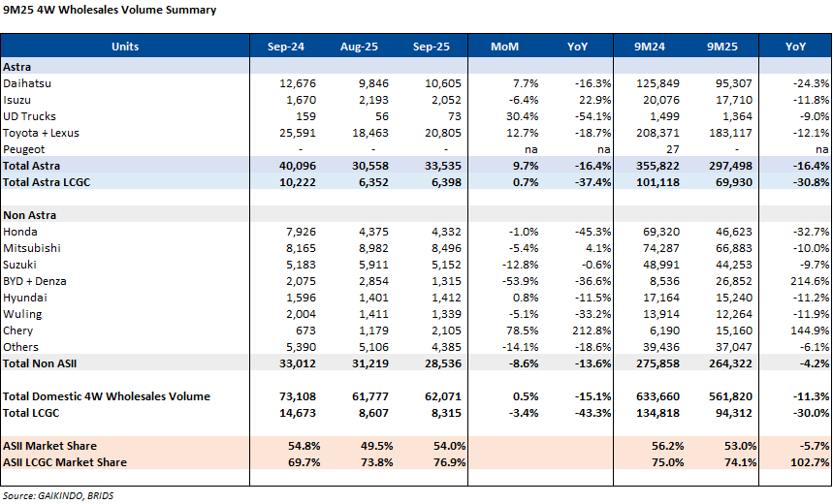Click Toyota + Lexus 9M25 value 183,117
The height and width of the screenshot is (504, 833).
(x=730, y=133)
